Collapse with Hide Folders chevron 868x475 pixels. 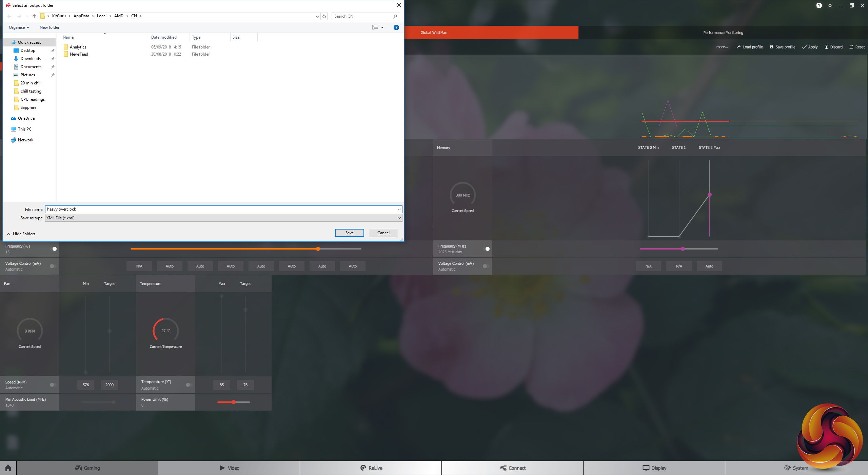pos(9,234)
